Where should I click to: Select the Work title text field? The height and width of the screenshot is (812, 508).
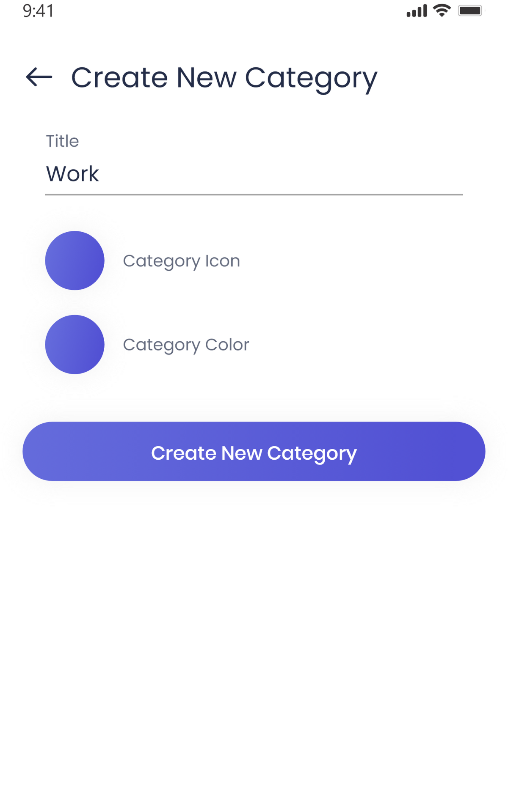(169, 173)
